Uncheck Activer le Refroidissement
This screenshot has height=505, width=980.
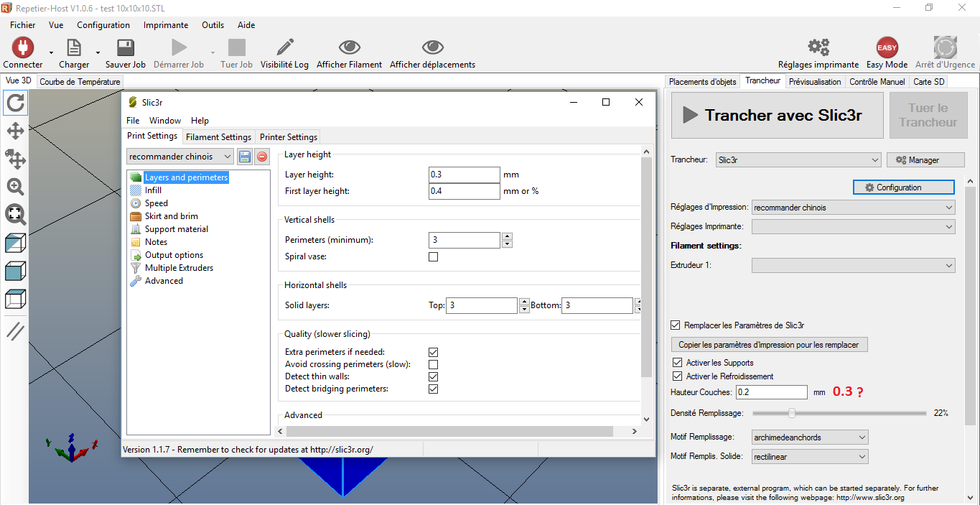point(678,376)
